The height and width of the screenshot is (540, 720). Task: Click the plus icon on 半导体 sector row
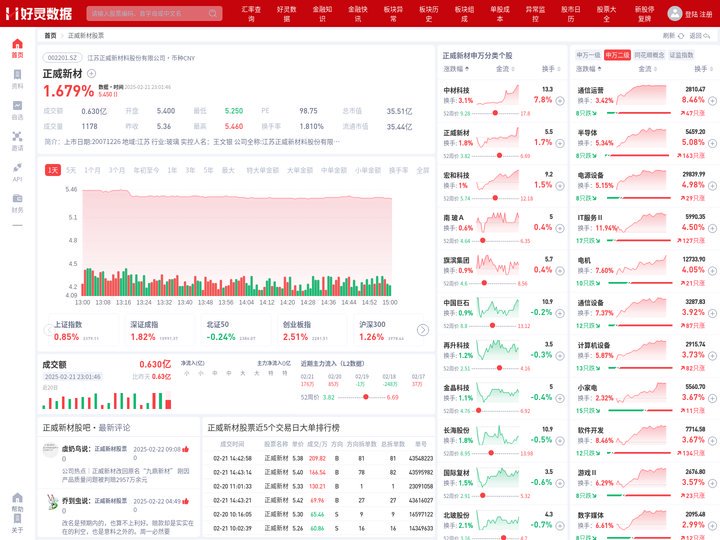712,143
